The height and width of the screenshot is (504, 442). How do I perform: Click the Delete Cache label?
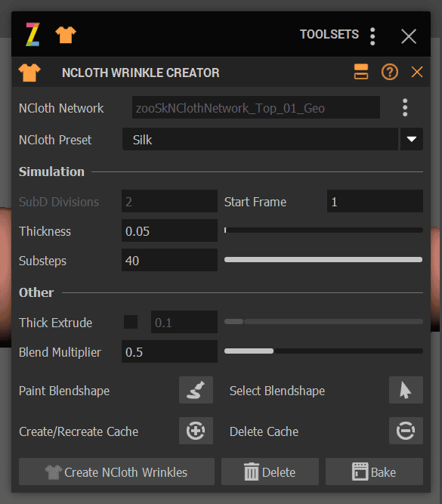pos(264,431)
